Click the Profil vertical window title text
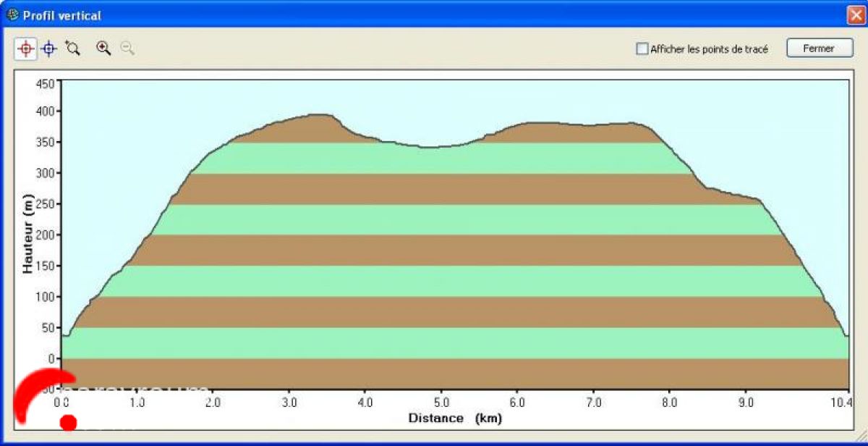 tap(62, 15)
